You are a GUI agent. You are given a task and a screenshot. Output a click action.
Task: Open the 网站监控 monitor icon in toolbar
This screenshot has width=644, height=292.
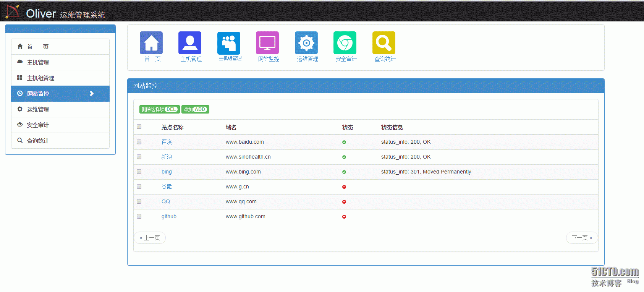point(267,43)
